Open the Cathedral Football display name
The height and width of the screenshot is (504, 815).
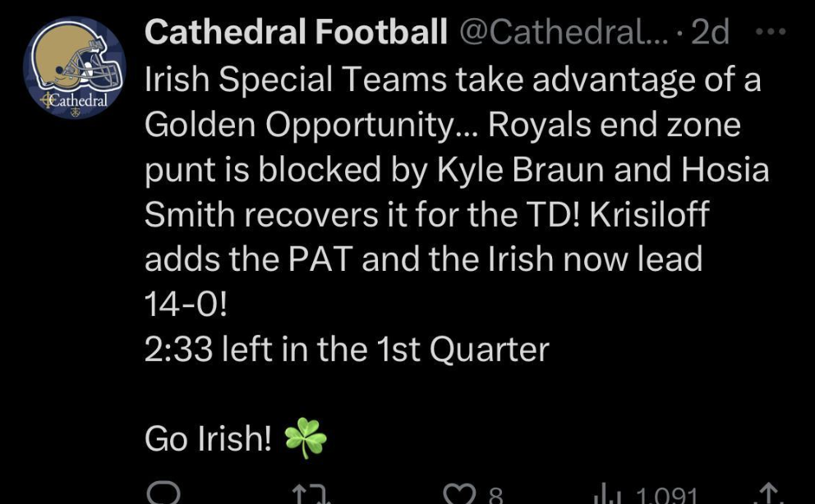click(296, 31)
